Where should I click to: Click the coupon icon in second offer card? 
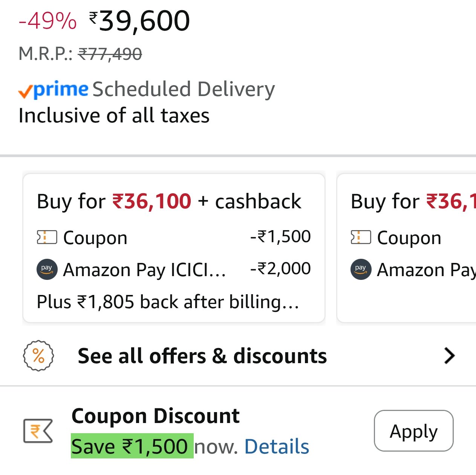(x=361, y=237)
